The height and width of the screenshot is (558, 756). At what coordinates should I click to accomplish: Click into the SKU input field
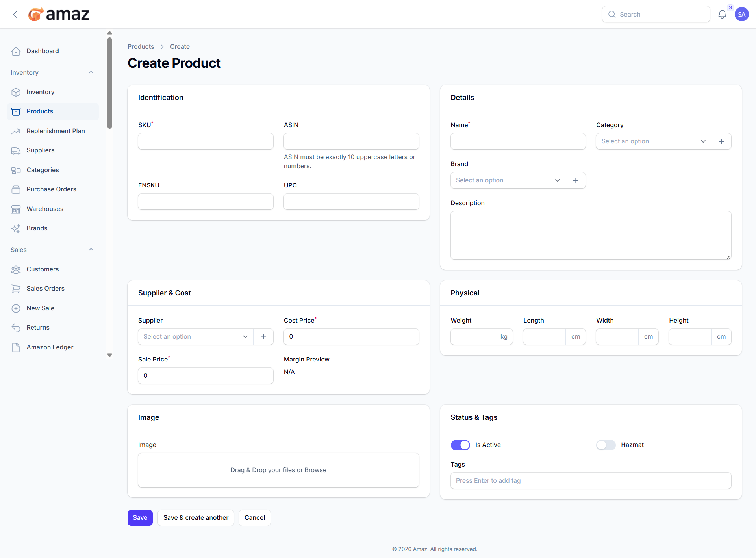point(206,141)
